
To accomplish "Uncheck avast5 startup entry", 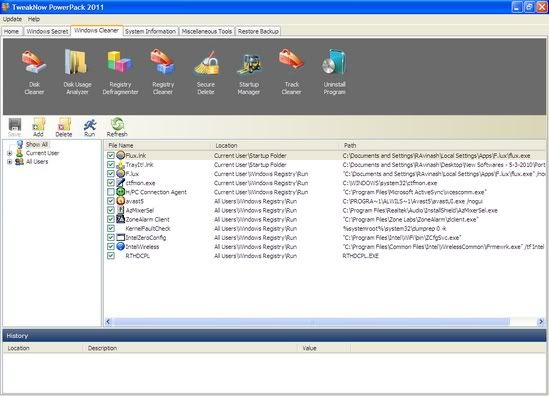I will 111,201.
